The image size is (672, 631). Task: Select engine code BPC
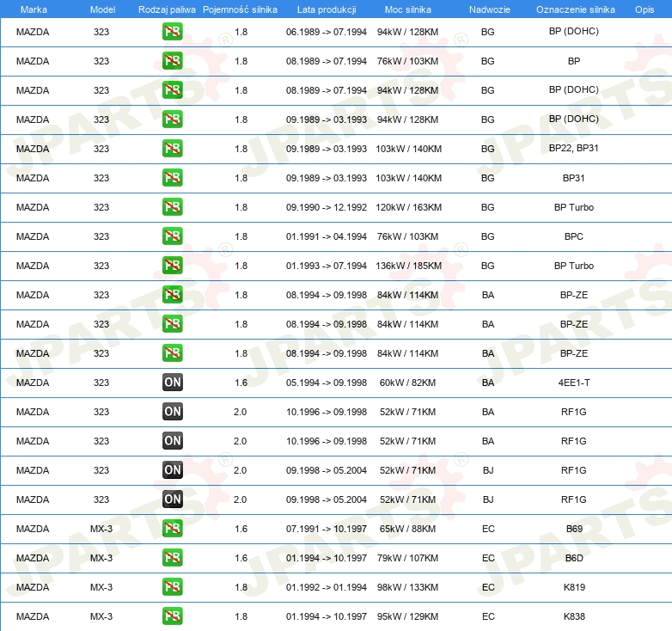click(573, 236)
